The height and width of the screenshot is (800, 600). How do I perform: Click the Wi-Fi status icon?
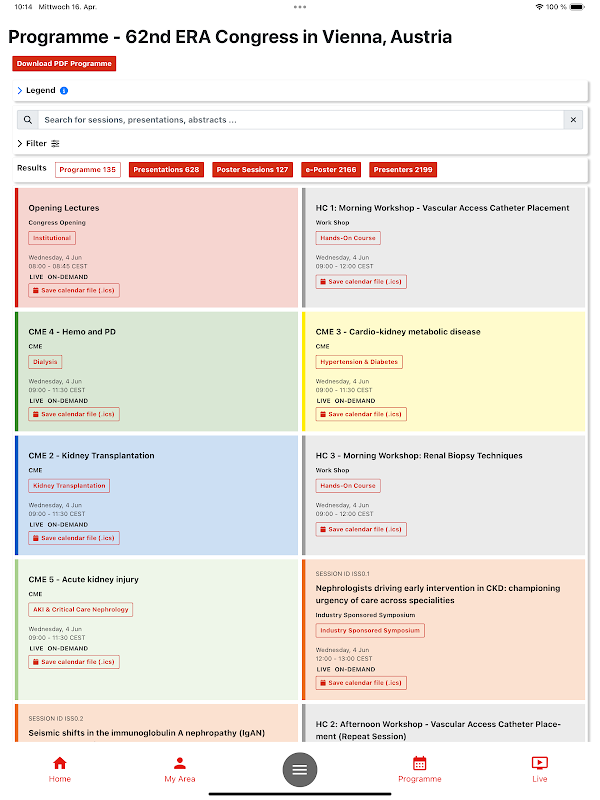[x=539, y=7]
